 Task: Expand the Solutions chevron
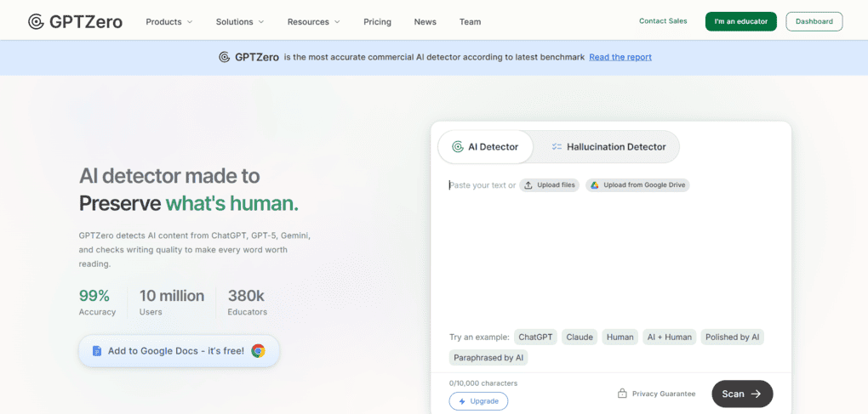260,22
